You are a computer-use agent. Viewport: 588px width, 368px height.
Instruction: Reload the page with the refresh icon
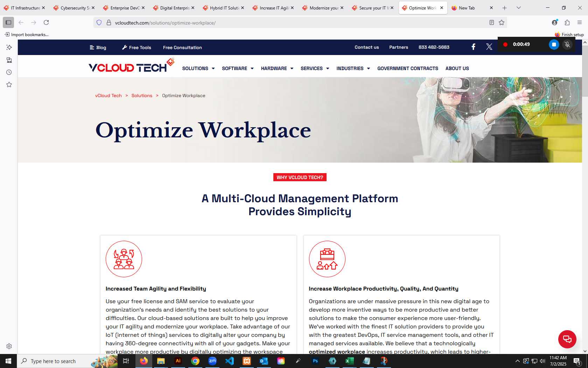[x=46, y=22]
